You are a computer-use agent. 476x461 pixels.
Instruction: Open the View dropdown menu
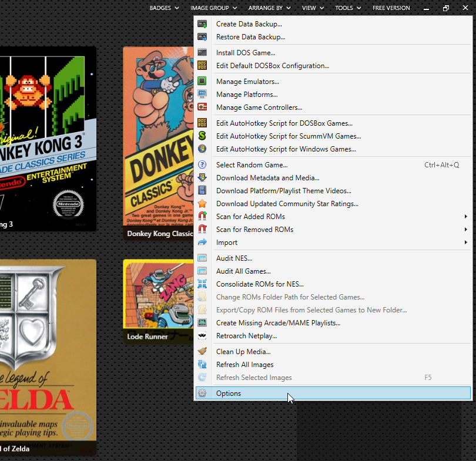[x=313, y=8]
